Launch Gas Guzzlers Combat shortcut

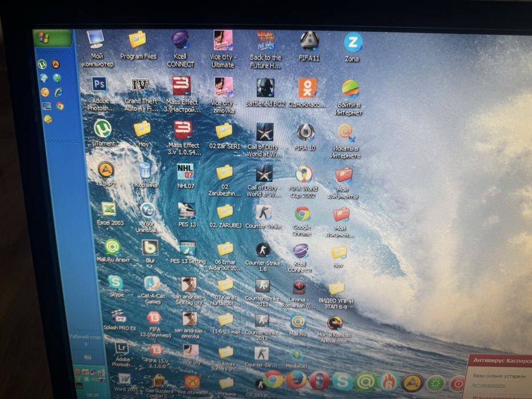tap(159, 386)
